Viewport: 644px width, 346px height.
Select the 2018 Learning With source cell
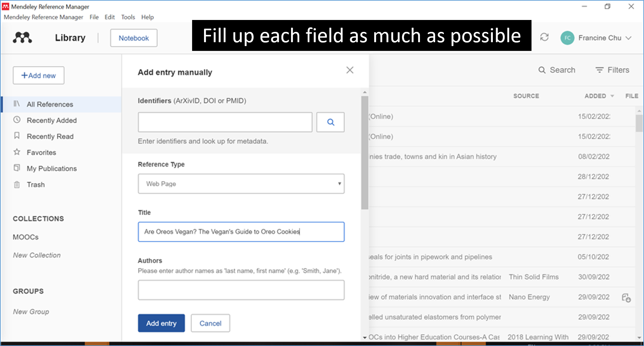pyautogui.click(x=538, y=337)
